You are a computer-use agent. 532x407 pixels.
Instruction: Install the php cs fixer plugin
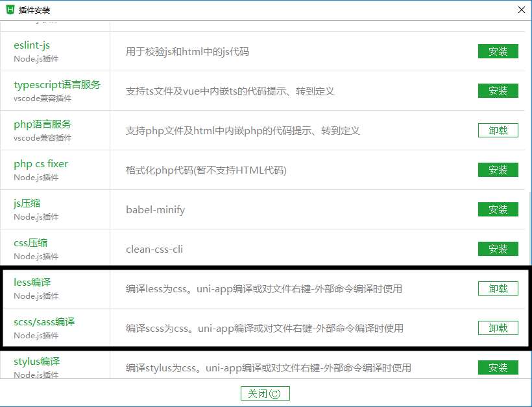(498, 170)
